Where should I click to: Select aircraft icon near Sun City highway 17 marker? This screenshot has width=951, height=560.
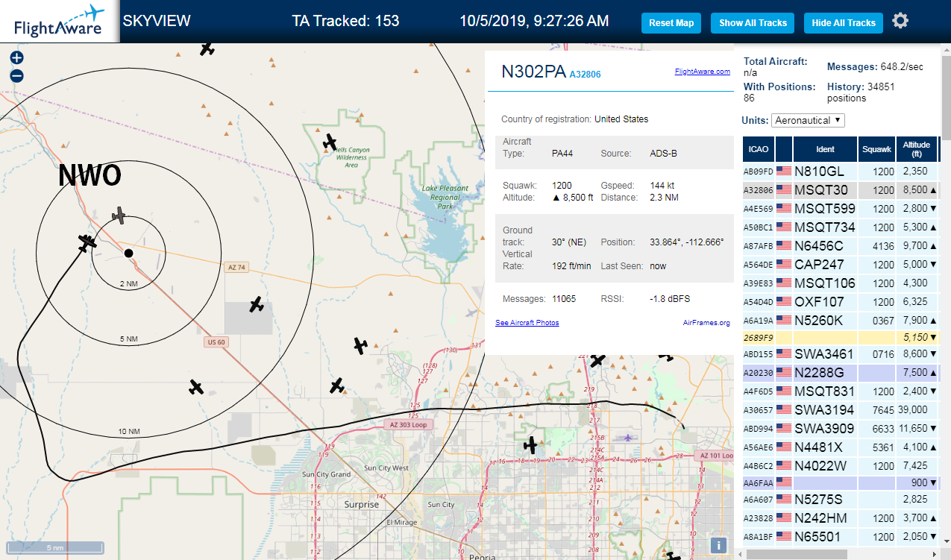click(x=531, y=445)
